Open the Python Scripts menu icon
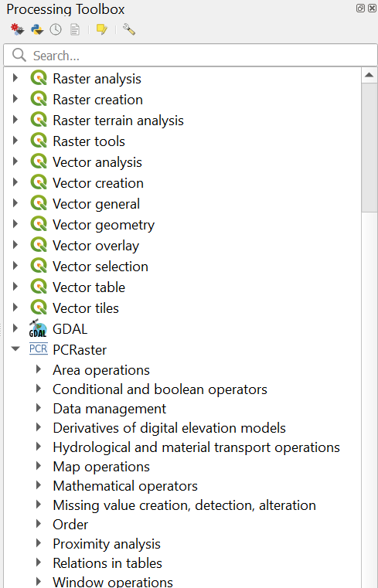 (37, 29)
